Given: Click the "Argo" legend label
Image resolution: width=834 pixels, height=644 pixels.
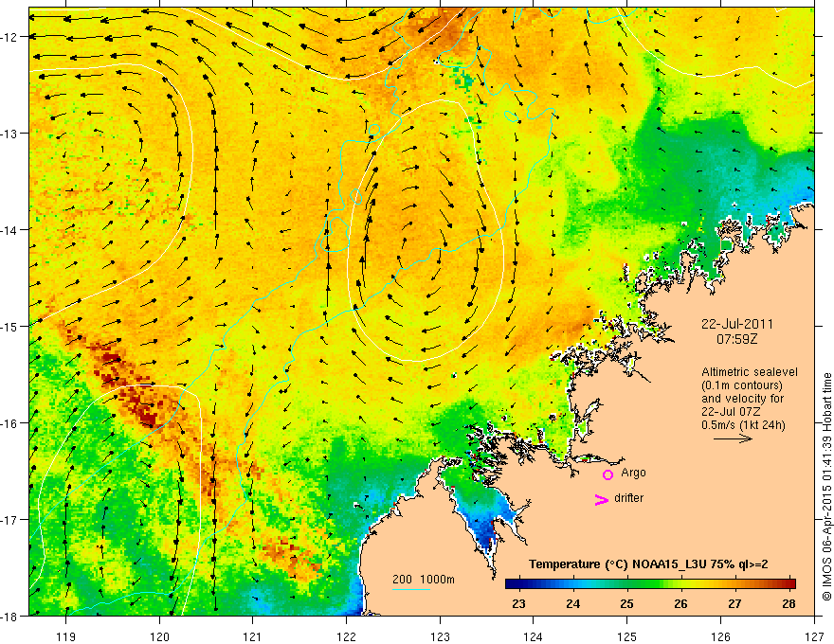Looking at the screenshot, I should [633, 473].
